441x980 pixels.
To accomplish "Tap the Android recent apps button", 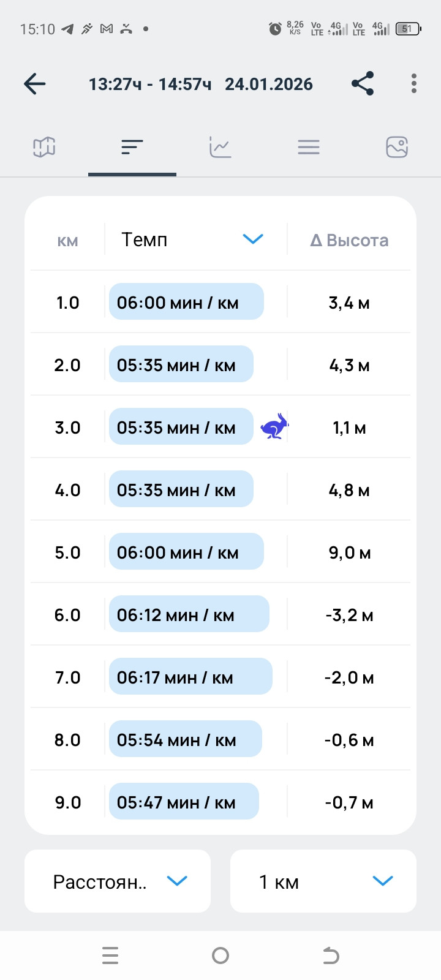I will 110,956.
